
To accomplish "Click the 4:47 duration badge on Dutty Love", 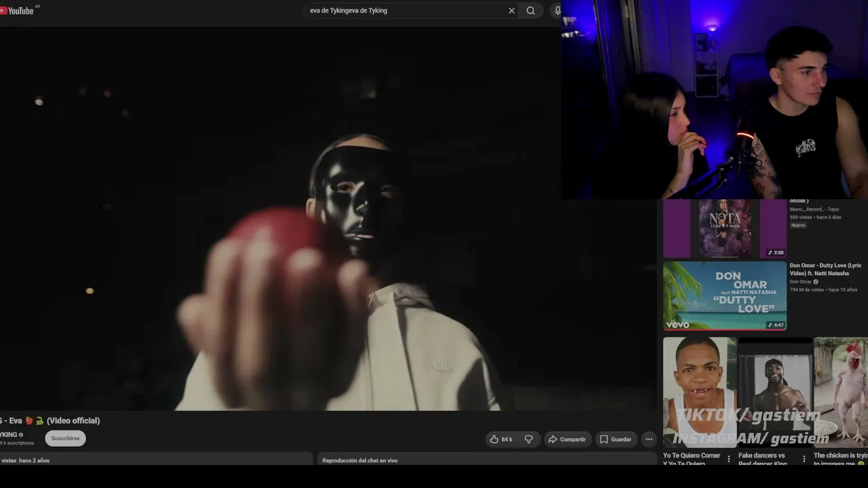I will [x=776, y=325].
